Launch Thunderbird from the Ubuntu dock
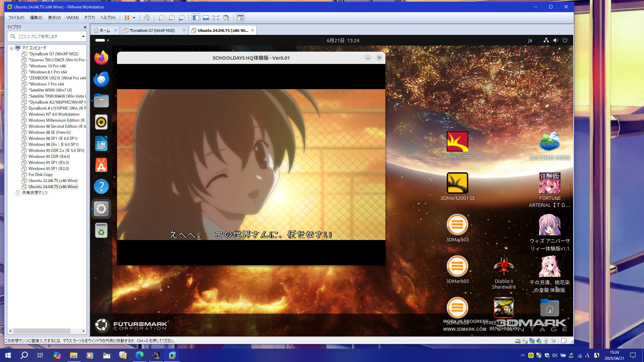Viewport: 644px width, 362px height. point(101,79)
